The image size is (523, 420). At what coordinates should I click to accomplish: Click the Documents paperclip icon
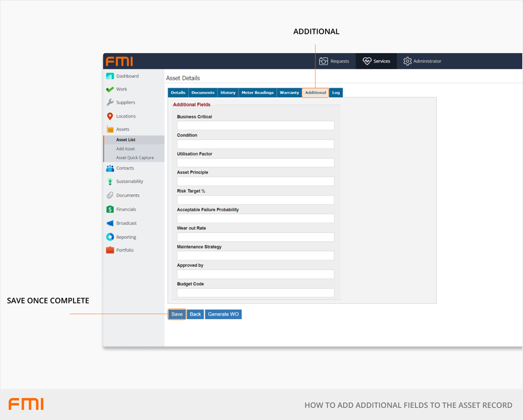click(110, 196)
